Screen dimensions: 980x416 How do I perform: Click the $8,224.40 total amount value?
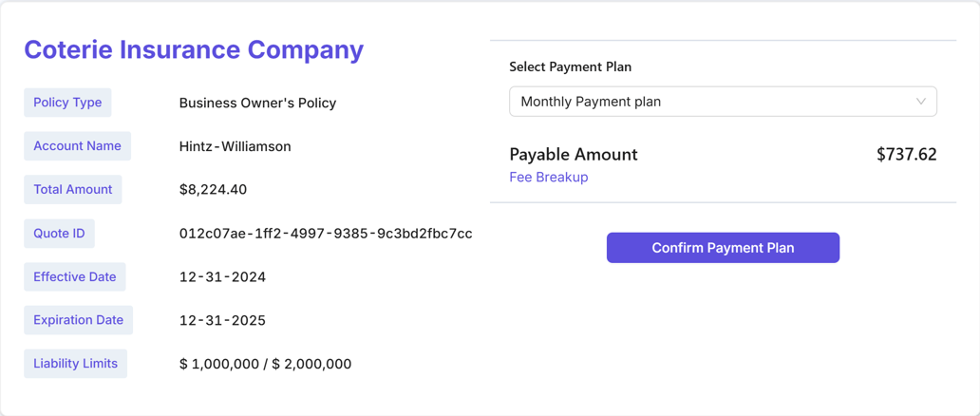213,190
